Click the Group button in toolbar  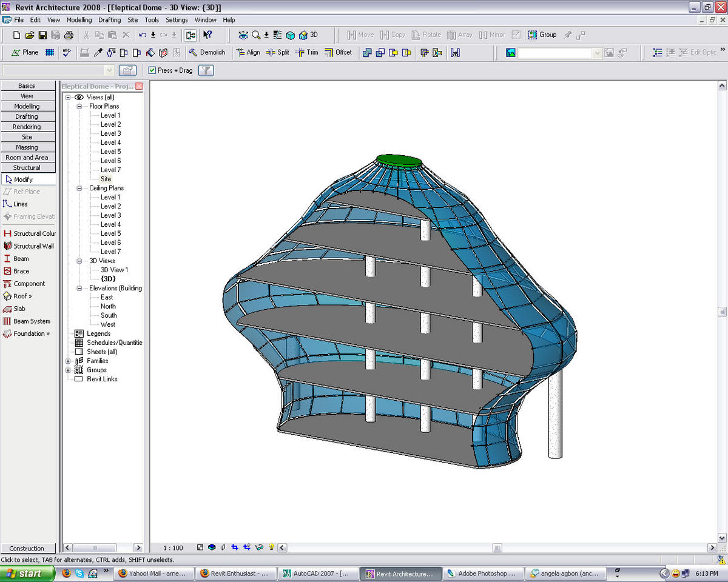click(x=542, y=35)
